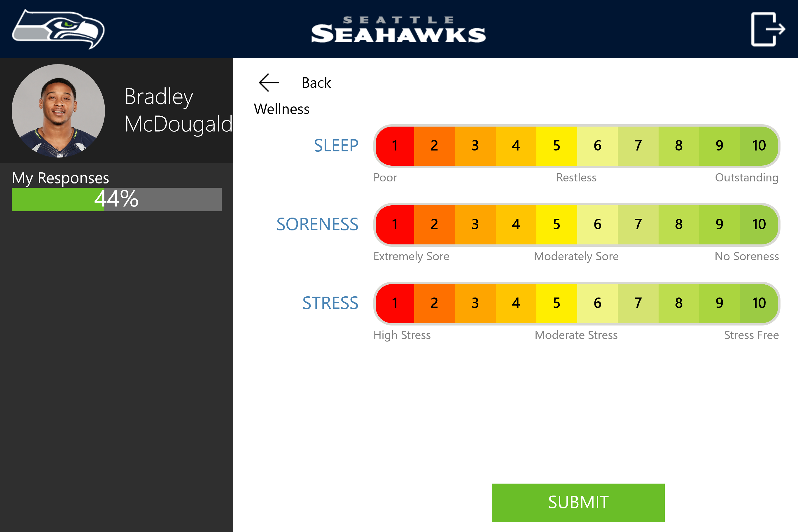Click the Seahawks hawk logo

pyautogui.click(x=58, y=29)
